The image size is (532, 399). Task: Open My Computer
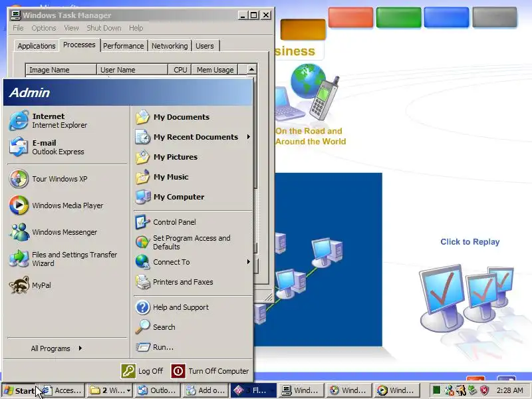click(193, 197)
